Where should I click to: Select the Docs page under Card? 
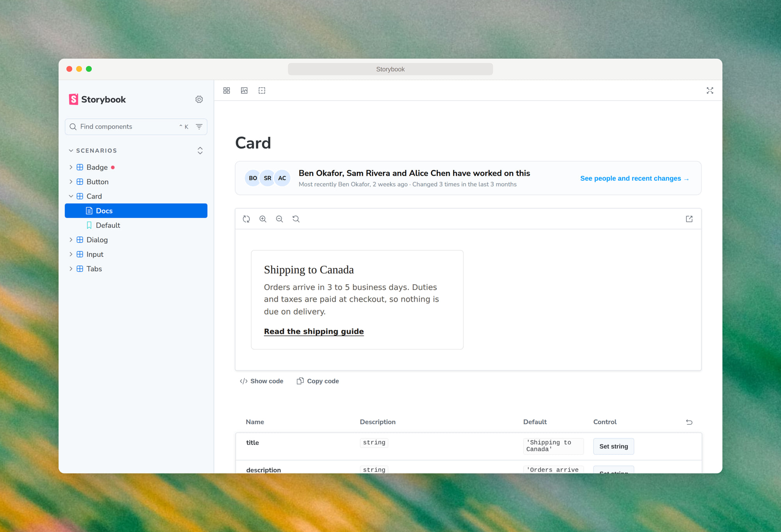[x=136, y=211]
